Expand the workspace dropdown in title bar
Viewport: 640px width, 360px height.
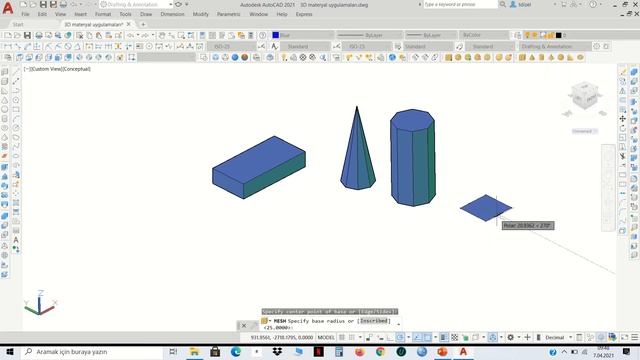[171, 4]
